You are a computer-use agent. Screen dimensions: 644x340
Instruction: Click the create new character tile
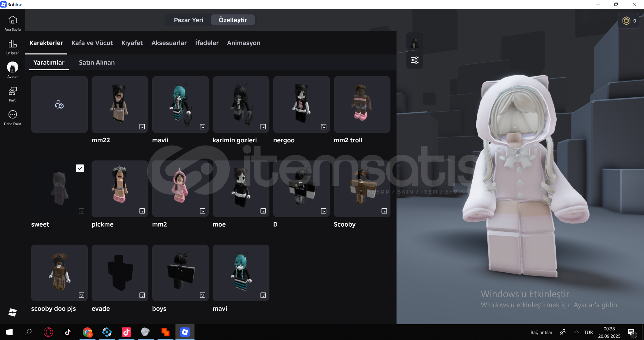tap(59, 105)
